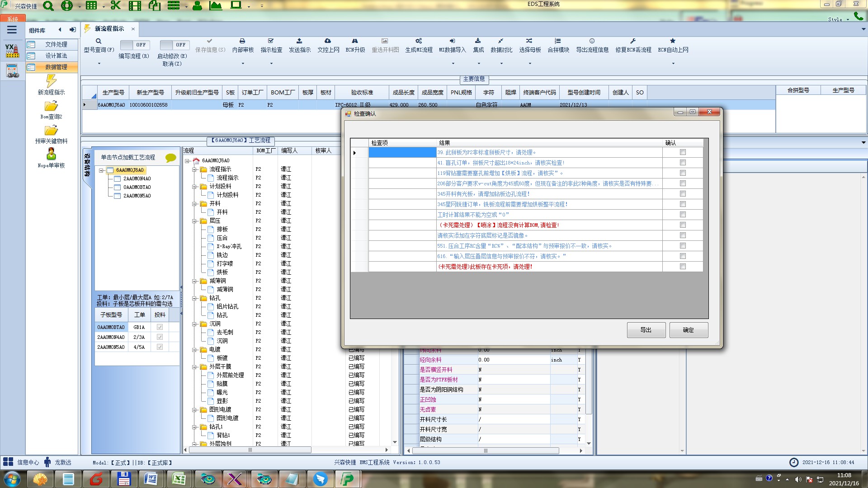Open dropdown arrow under 选择母板

pyautogui.click(x=530, y=64)
